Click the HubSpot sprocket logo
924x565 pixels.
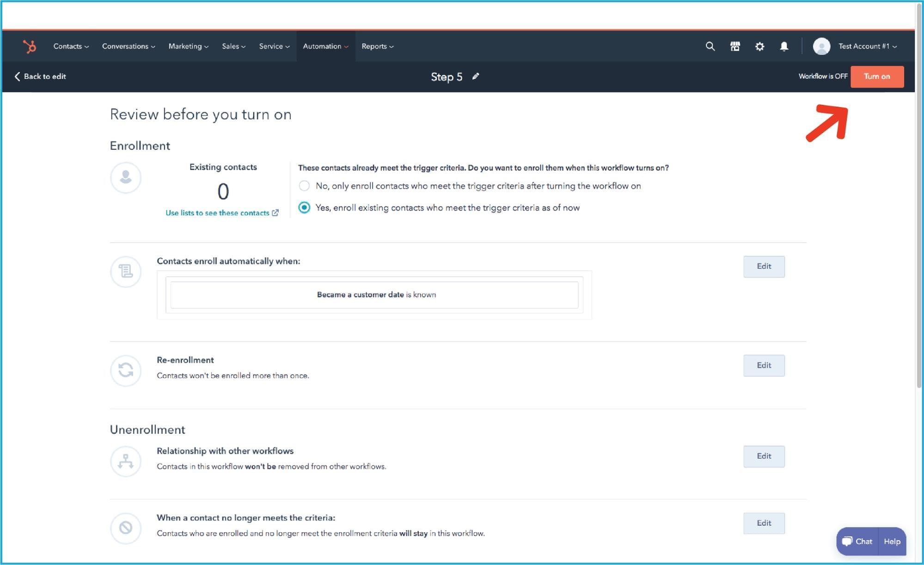coord(30,46)
